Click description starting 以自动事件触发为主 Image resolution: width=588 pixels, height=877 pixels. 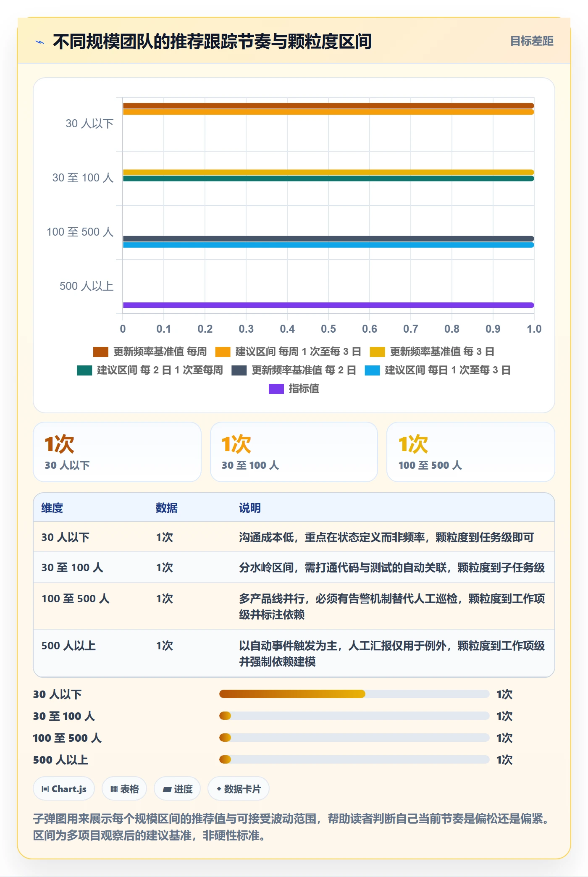click(x=392, y=654)
